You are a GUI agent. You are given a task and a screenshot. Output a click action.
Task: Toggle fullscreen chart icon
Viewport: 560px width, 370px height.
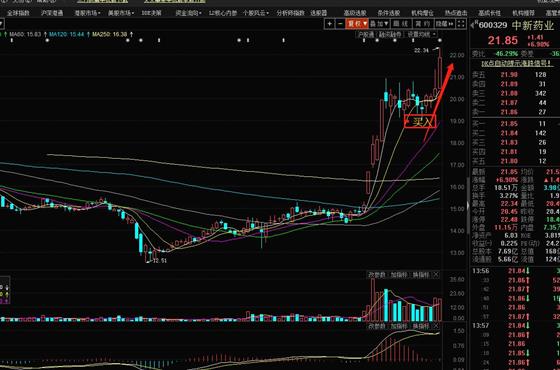point(461,24)
